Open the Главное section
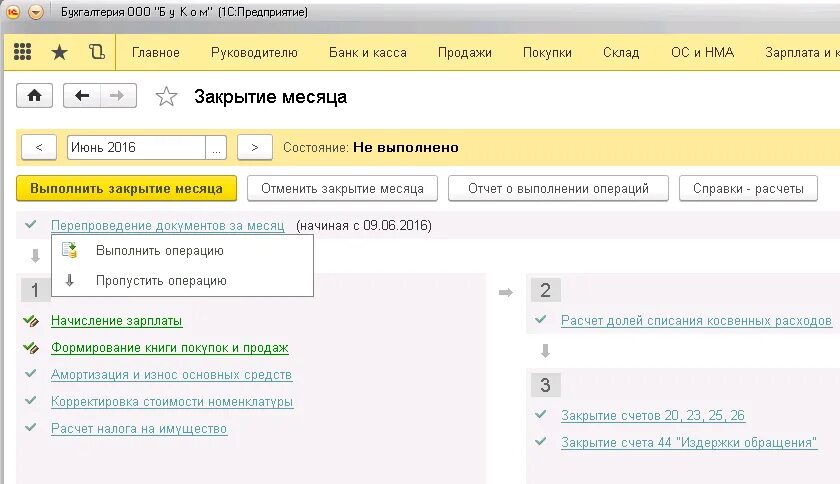 [155, 53]
